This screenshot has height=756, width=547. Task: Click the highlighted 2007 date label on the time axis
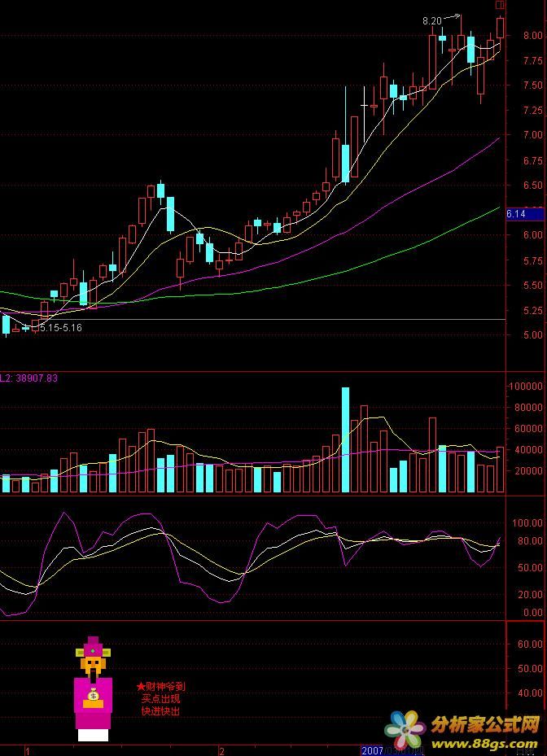pyautogui.click(x=372, y=750)
